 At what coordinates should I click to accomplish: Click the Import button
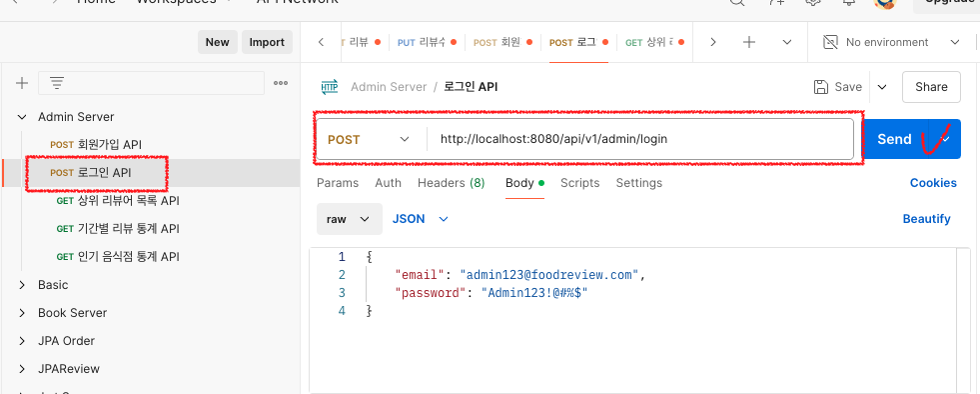click(267, 42)
